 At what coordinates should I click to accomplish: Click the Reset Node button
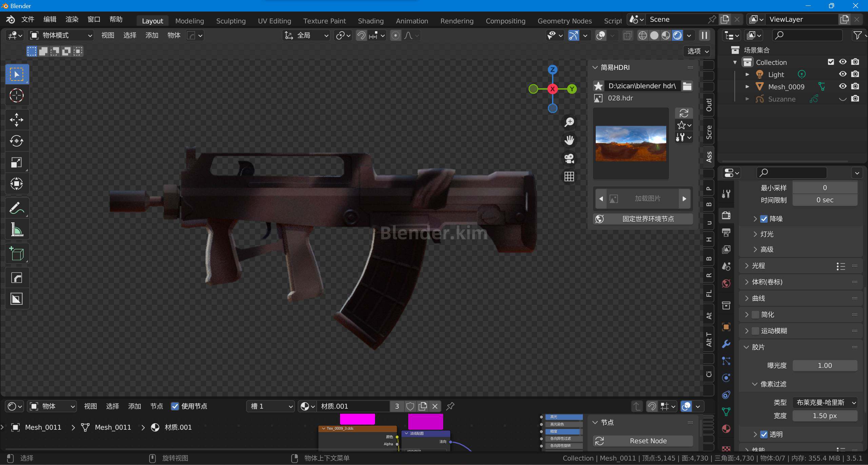click(x=643, y=441)
